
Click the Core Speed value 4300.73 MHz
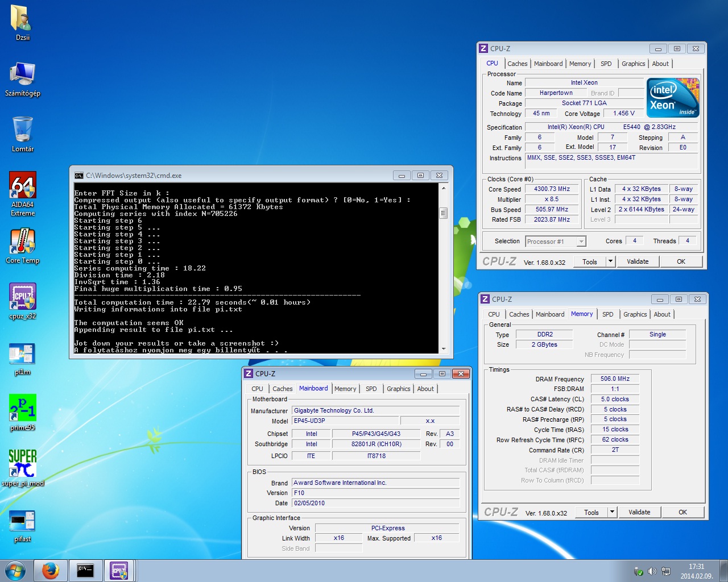pyautogui.click(x=552, y=189)
